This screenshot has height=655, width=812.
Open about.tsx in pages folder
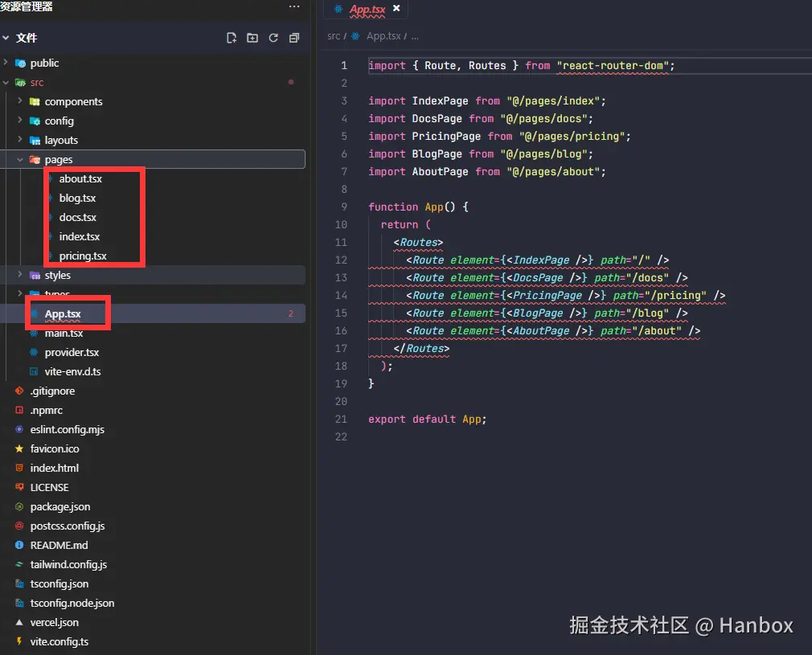coord(80,178)
